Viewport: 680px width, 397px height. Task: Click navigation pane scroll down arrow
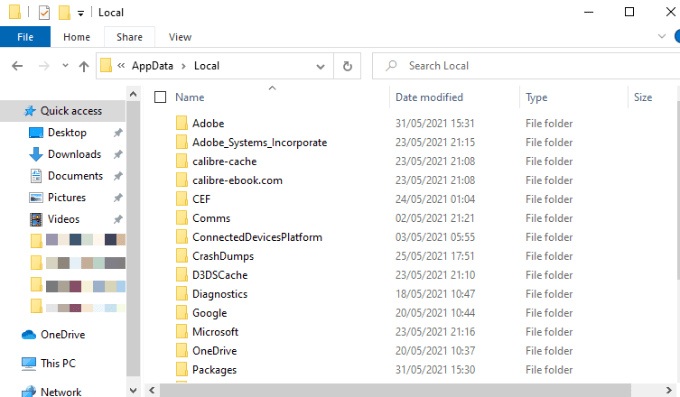(133, 390)
